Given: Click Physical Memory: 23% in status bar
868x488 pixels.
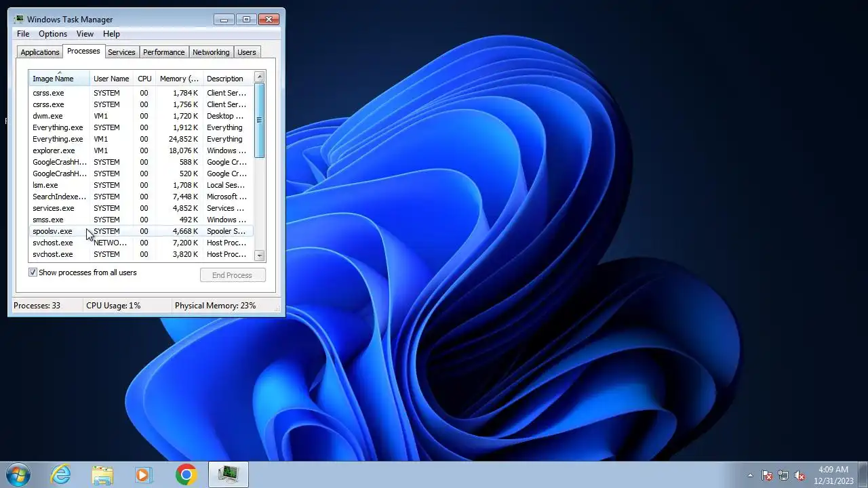Looking at the screenshot, I should click(x=216, y=306).
